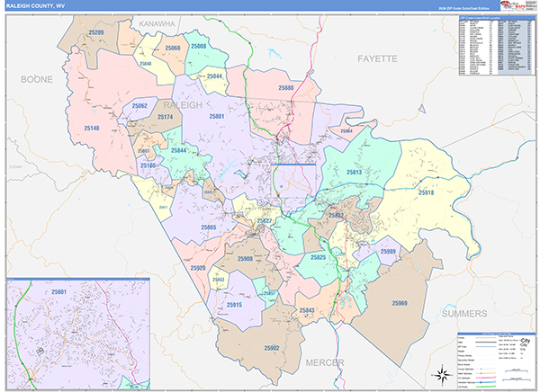Select ZIP code 25174 label
The image size is (540, 392).
165,117
